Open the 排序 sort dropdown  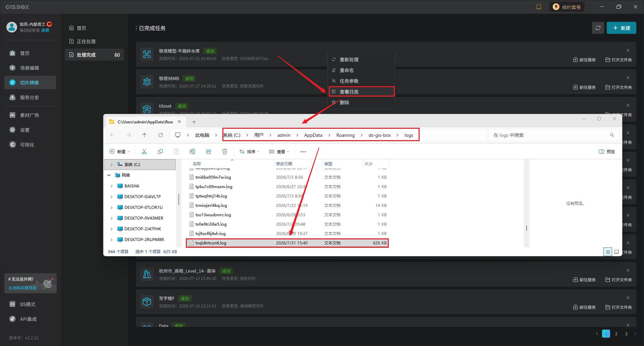(249, 152)
